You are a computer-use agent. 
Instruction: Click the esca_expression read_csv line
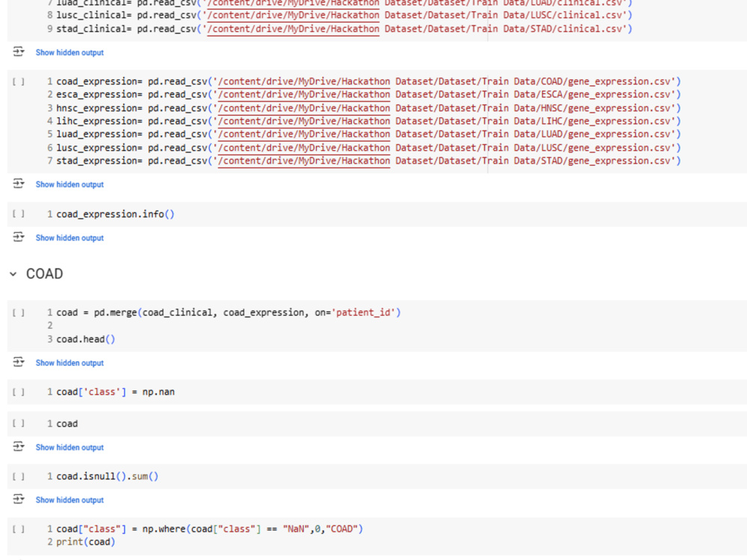point(369,94)
